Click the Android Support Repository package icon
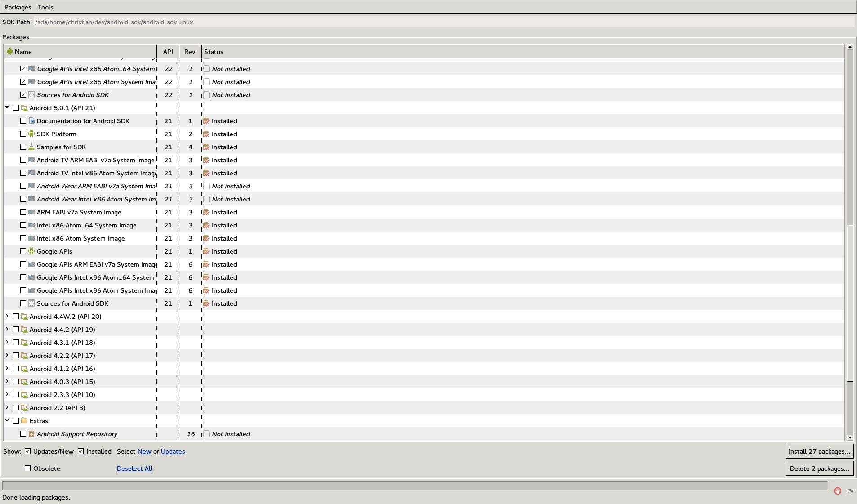This screenshot has width=857, height=504. (x=31, y=434)
